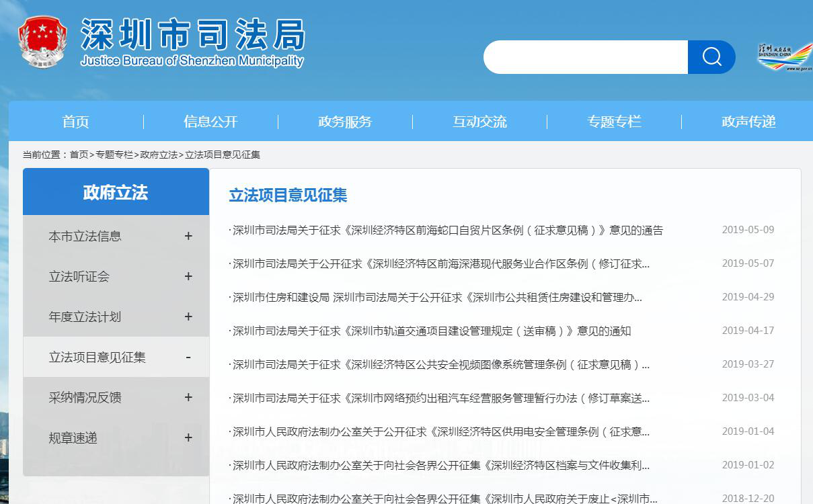Open the 轨道交通项目建设管理规定 notice link
Viewport: 813px width, 504px height.
(431, 331)
